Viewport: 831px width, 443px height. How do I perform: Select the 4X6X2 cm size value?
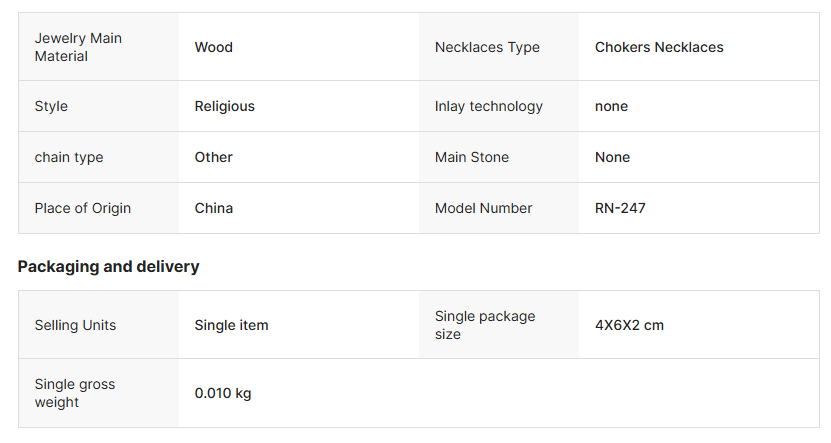[x=629, y=325]
